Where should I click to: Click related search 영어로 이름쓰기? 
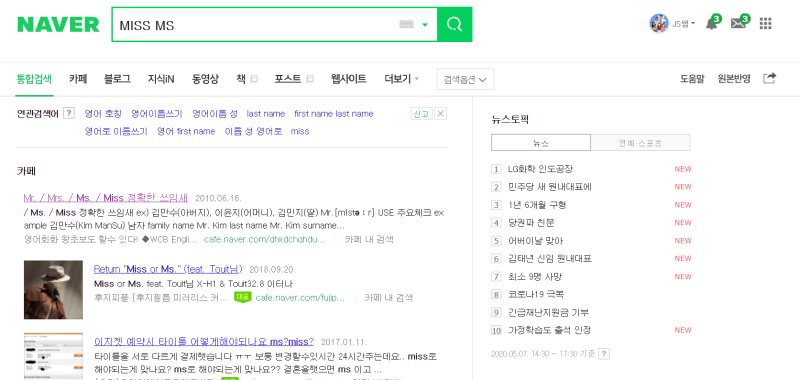(x=116, y=131)
